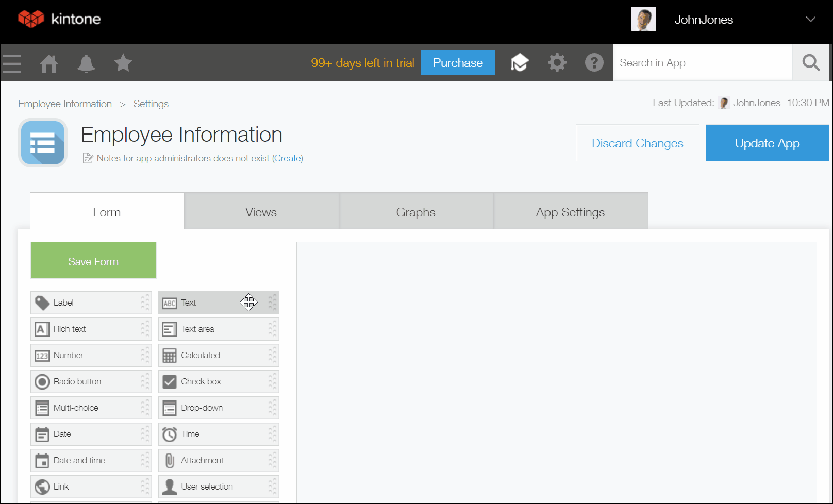Open the App Settings tab
This screenshot has width=833, height=504.
(x=570, y=212)
